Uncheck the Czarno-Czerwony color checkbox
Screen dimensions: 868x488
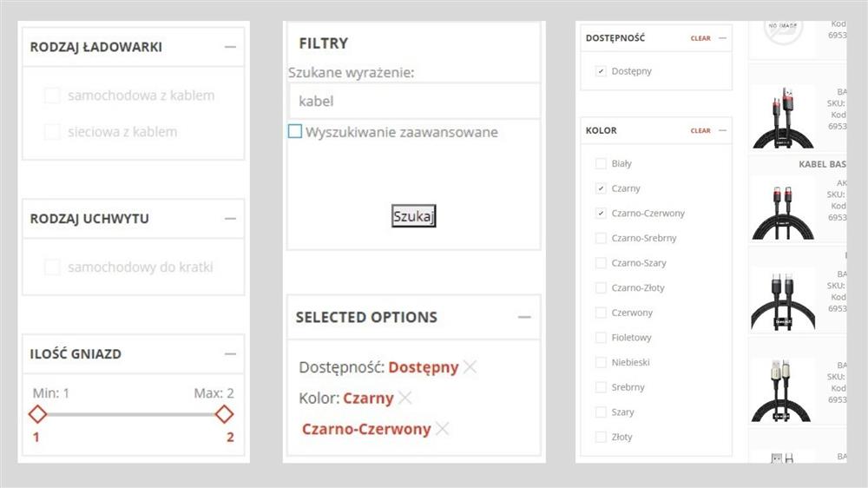point(601,214)
